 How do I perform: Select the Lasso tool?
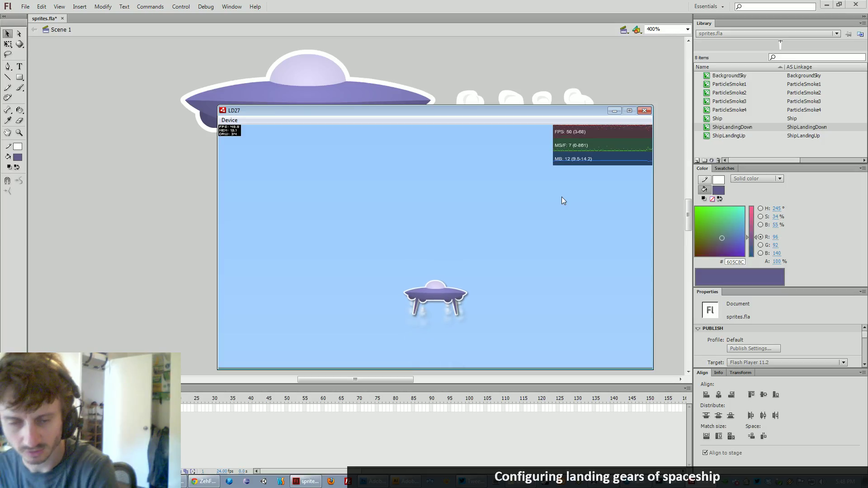pos(8,54)
